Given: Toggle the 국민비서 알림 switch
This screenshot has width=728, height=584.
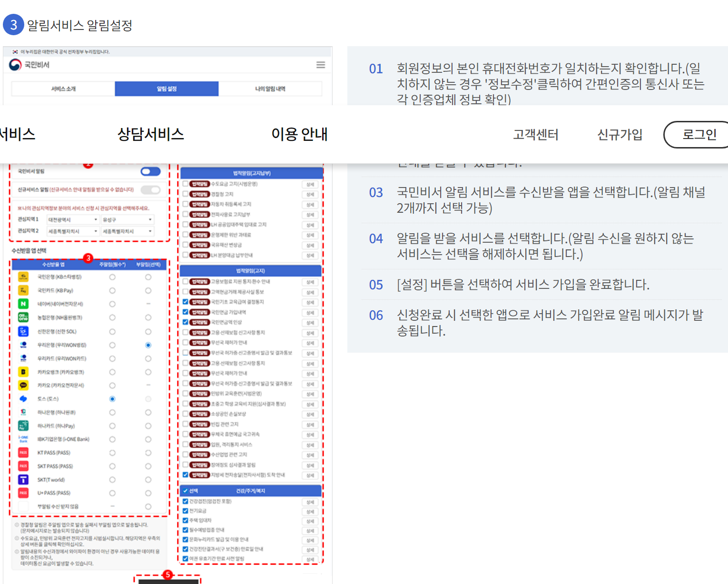Looking at the screenshot, I should [150, 171].
